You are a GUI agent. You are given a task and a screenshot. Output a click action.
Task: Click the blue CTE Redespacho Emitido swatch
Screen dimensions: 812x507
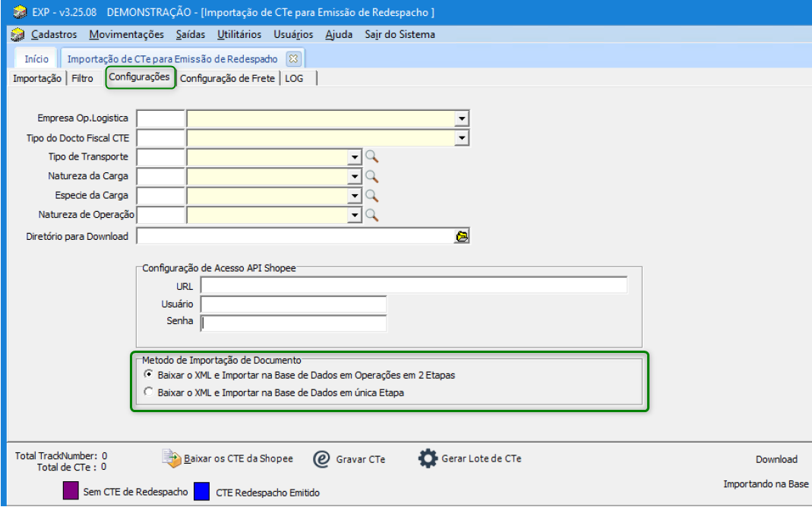201,491
